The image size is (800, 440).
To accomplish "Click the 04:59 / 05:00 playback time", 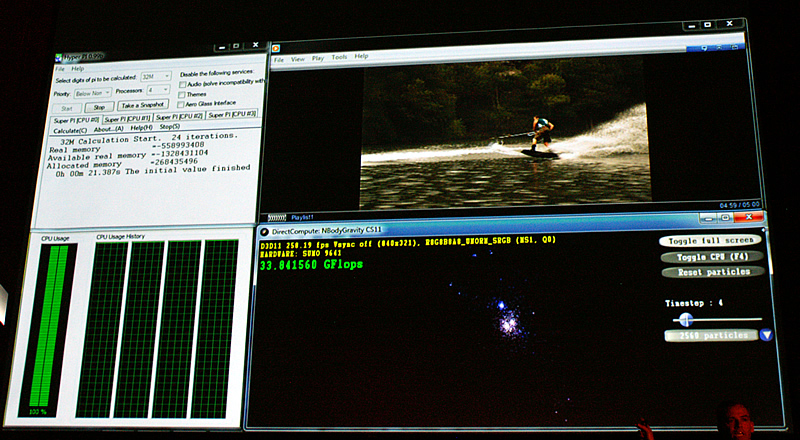I will coord(740,205).
